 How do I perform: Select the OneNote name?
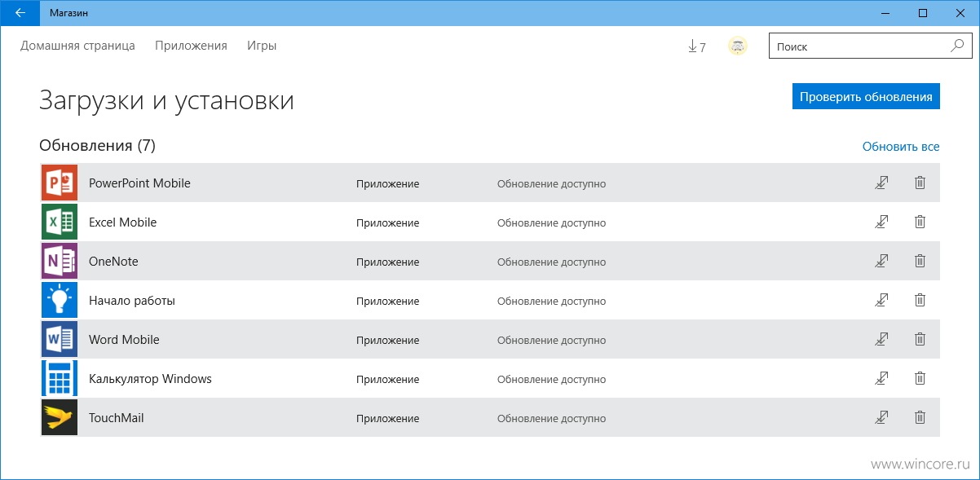tap(113, 262)
